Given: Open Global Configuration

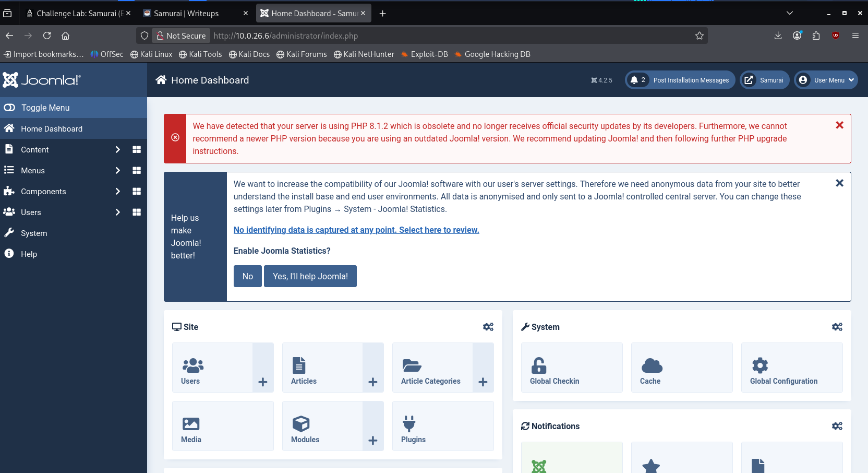Looking at the screenshot, I should pyautogui.click(x=792, y=368).
